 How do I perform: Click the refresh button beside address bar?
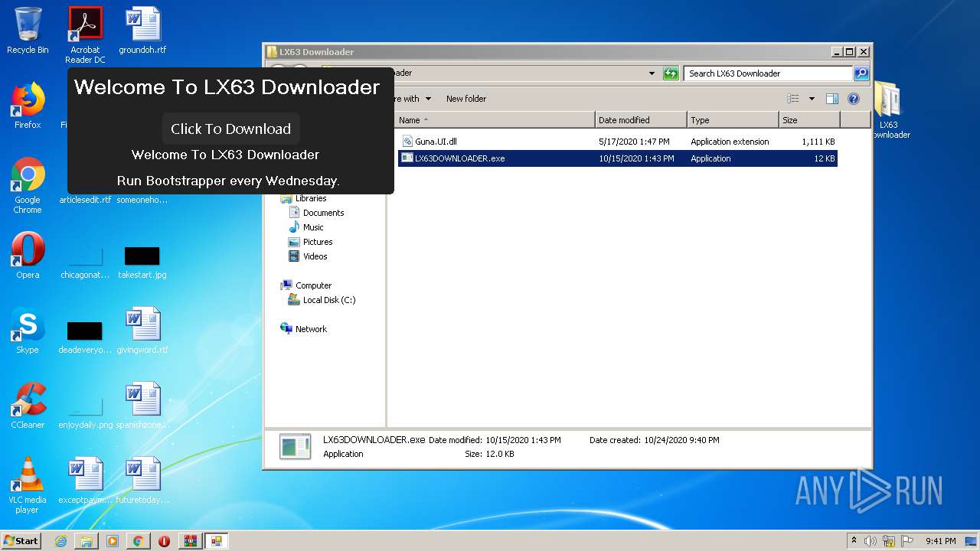(671, 73)
